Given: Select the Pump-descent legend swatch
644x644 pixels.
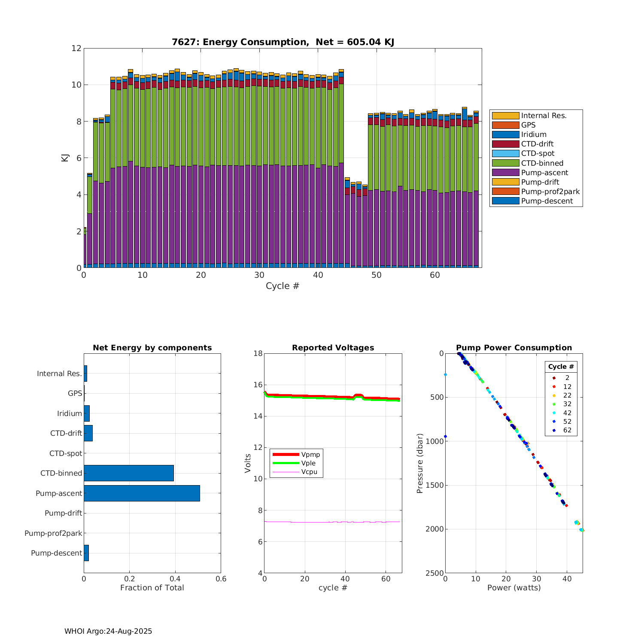Looking at the screenshot, I should [x=505, y=201].
